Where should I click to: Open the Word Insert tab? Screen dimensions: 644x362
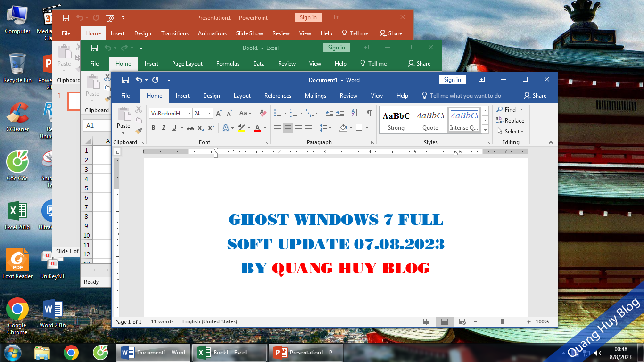182,95
